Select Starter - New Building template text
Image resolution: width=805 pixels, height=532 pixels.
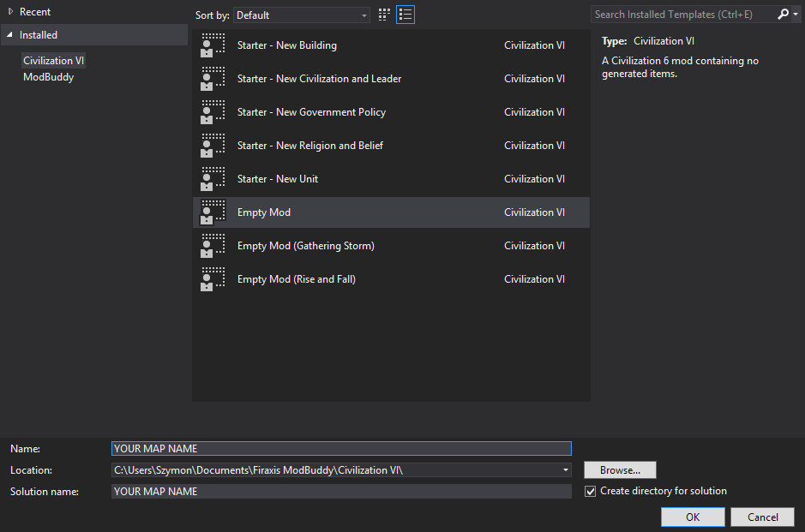coord(287,45)
